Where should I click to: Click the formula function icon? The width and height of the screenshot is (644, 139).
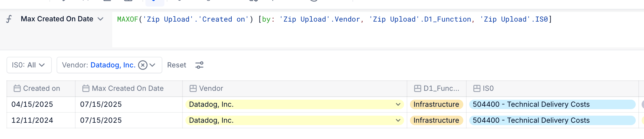tap(9, 19)
